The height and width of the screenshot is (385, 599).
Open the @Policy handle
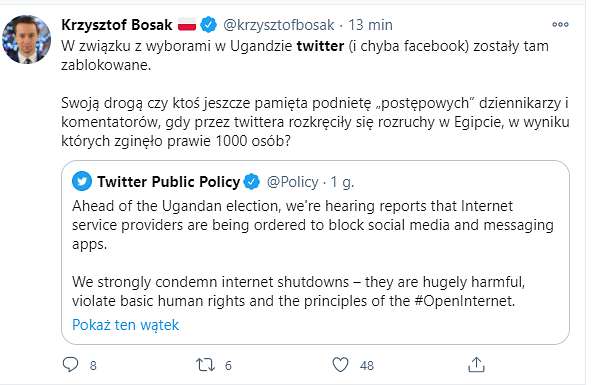[292, 182]
